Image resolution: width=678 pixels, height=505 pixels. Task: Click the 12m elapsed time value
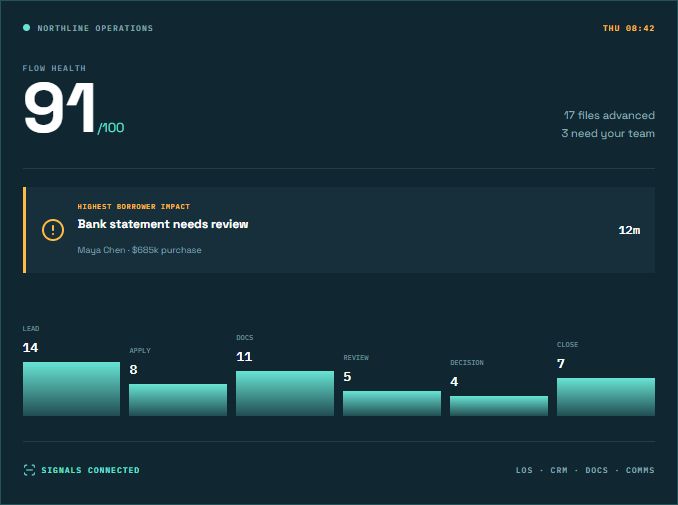click(x=629, y=230)
